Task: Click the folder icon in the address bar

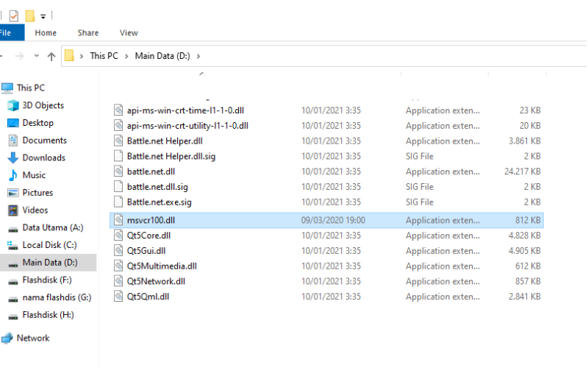Action: pyautogui.click(x=69, y=56)
